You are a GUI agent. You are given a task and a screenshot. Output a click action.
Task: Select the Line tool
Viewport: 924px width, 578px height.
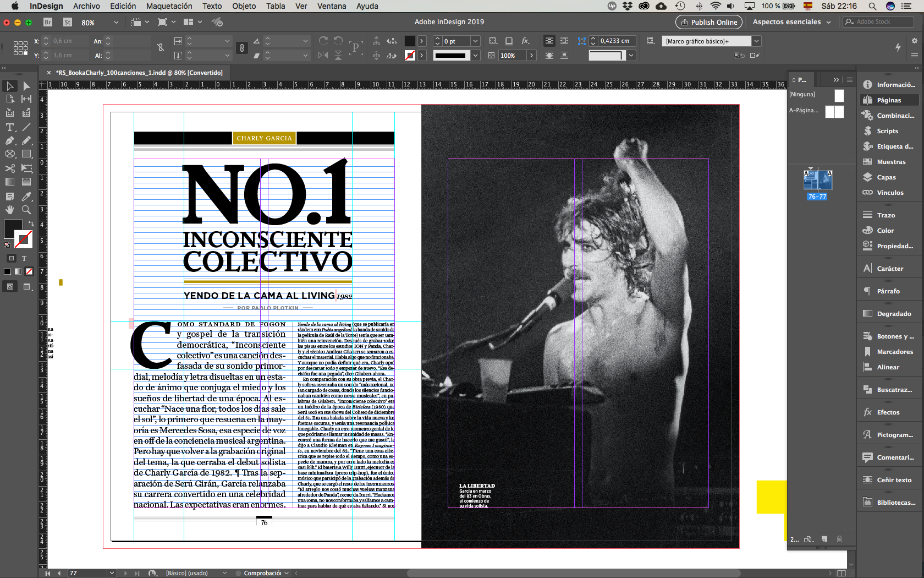(x=26, y=127)
